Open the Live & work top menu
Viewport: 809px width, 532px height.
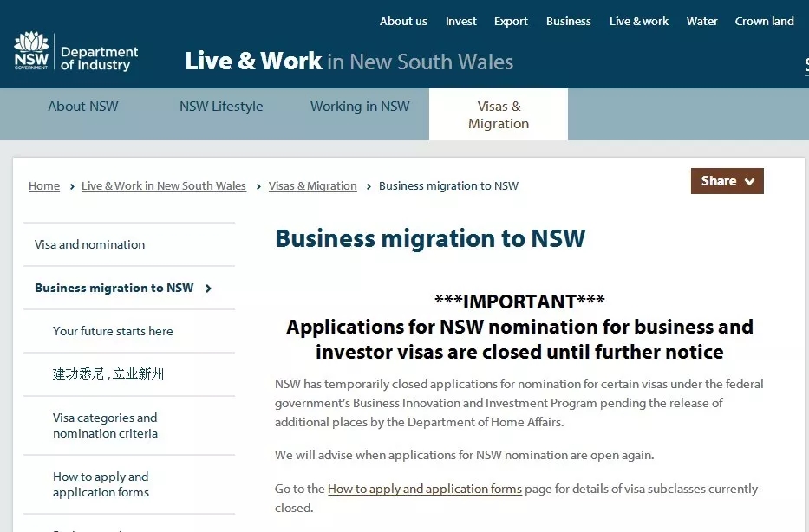point(639,21)
